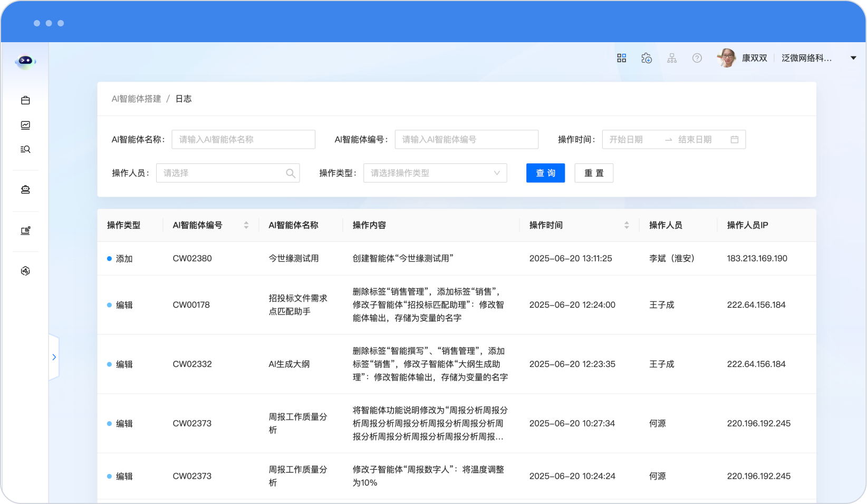Viewport: 867px width, 504px height.
Task: Expand the collapsed sidebar panel arrow
Action: 54,357
